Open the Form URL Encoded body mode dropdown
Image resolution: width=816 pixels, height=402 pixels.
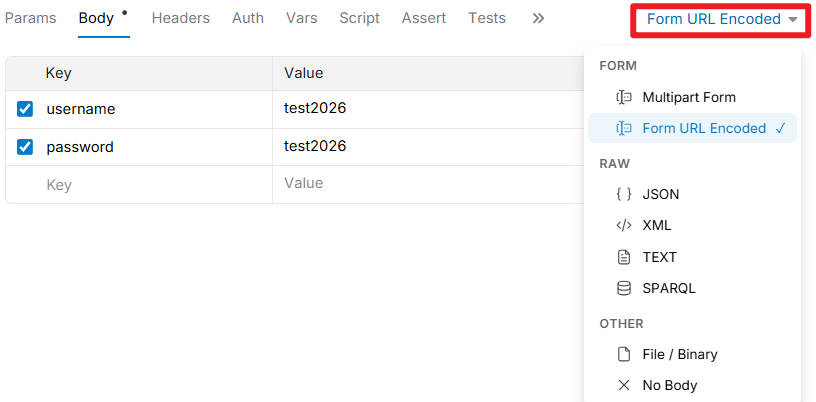(x=721, y=19)
